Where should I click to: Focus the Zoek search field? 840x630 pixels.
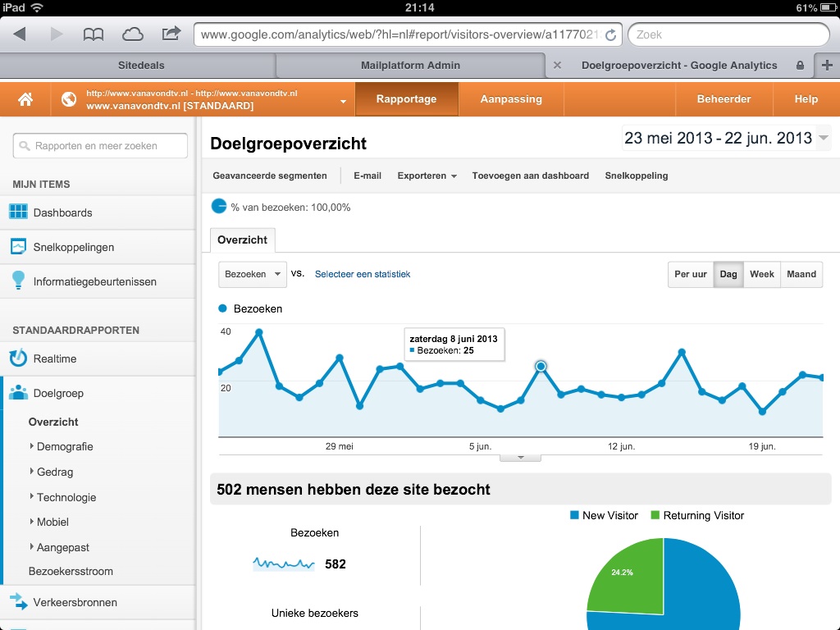[728, 34]
